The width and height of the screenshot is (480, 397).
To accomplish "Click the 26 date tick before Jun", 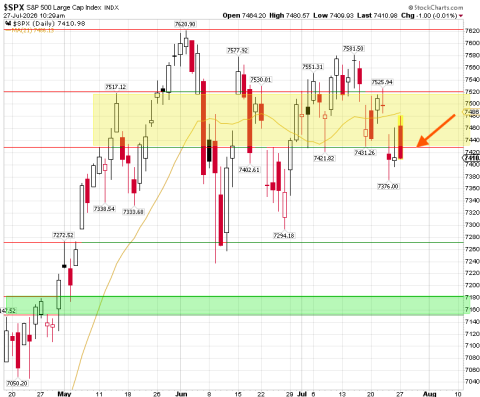I will (x=156, y=394).
